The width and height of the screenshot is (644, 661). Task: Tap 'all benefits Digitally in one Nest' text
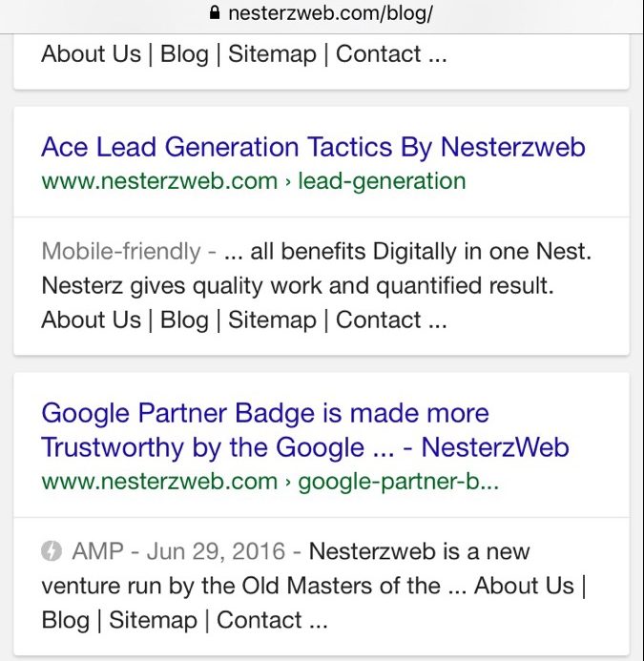click(421, 251)
